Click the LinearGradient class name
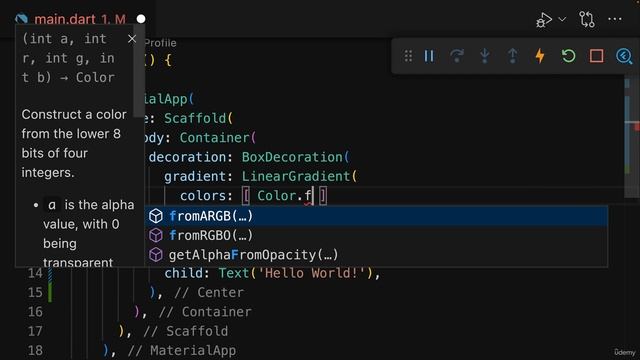 point(296,176)
